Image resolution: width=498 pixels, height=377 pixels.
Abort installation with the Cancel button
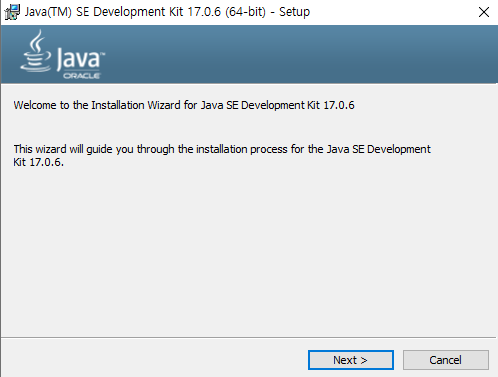click(446, 360)
